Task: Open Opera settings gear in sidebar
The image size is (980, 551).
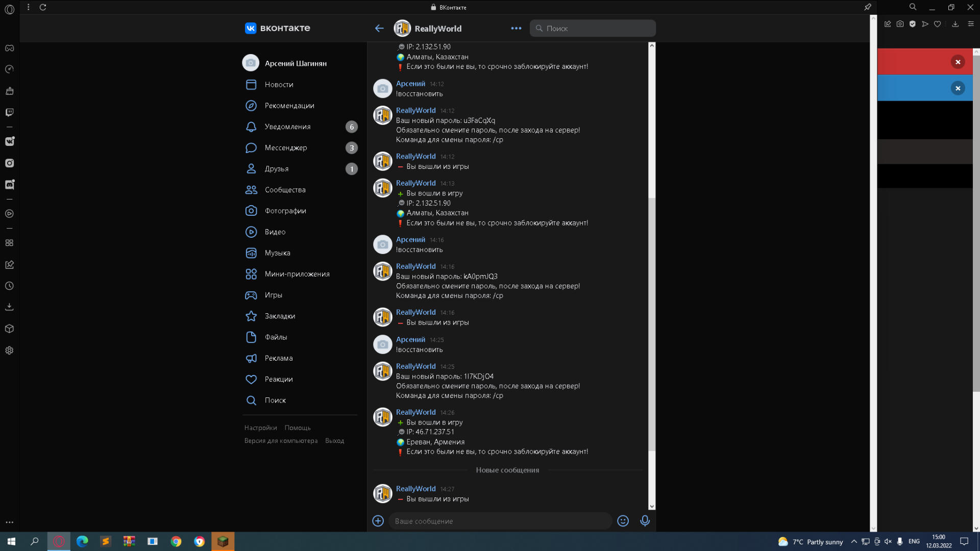Action: [9, 350]
